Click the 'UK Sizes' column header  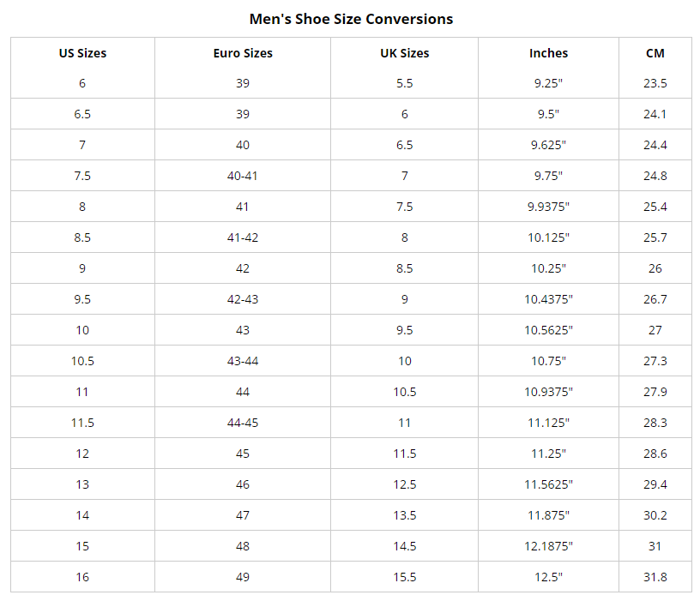[x=405, y=53]
